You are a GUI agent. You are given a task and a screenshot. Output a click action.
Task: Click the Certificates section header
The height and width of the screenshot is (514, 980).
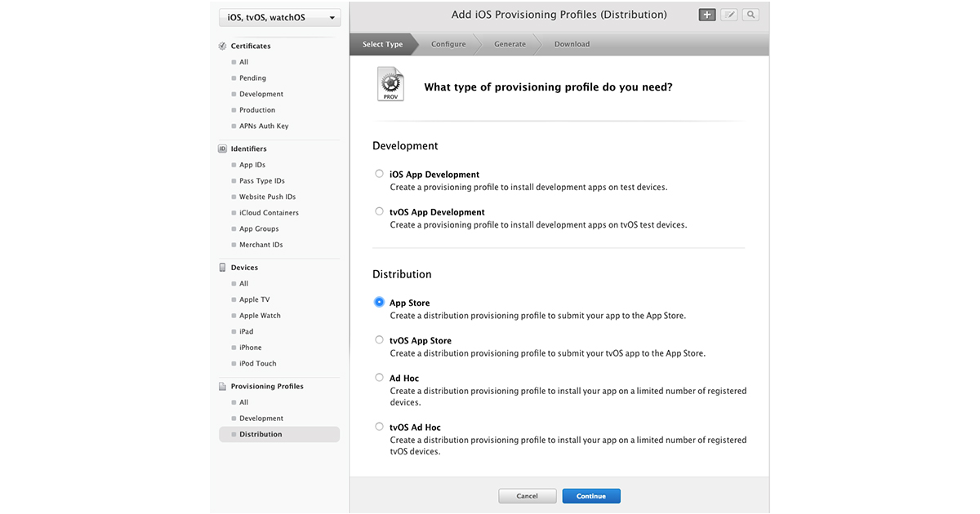pos(251,47)
